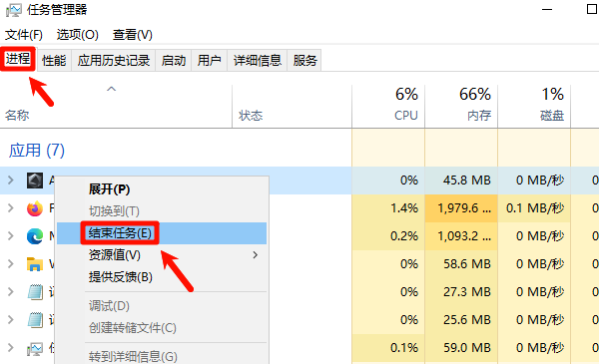Select the Notepad icon in the 27.3 MB row
Viewport: 599px width, 364px height.
pos(35,292)
